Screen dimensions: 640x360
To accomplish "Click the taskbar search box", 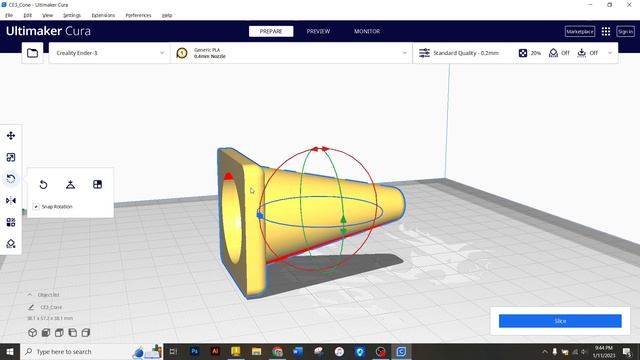I will [91, 351].
